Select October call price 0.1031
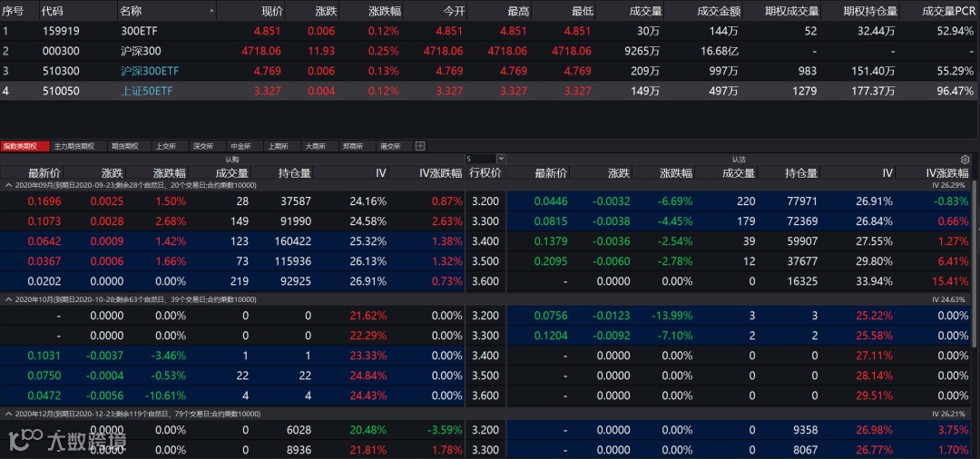This screenshot has height=459, width=980. pyautogui.click(x=44, y=356)
